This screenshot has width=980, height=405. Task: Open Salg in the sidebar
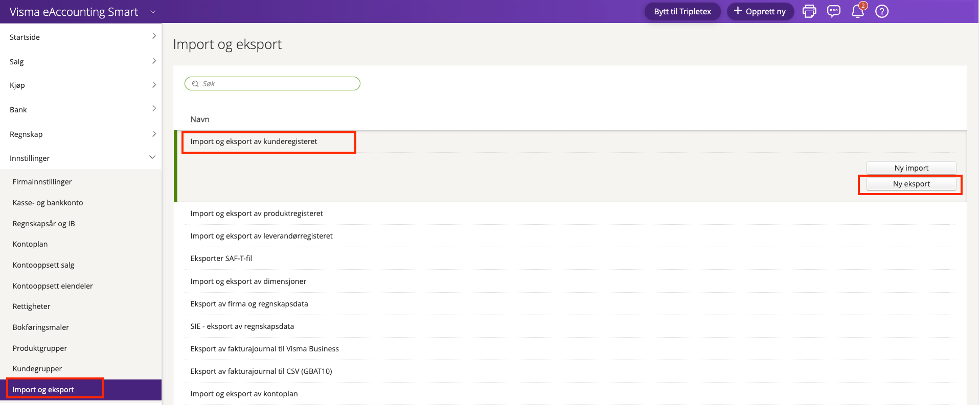16,62
